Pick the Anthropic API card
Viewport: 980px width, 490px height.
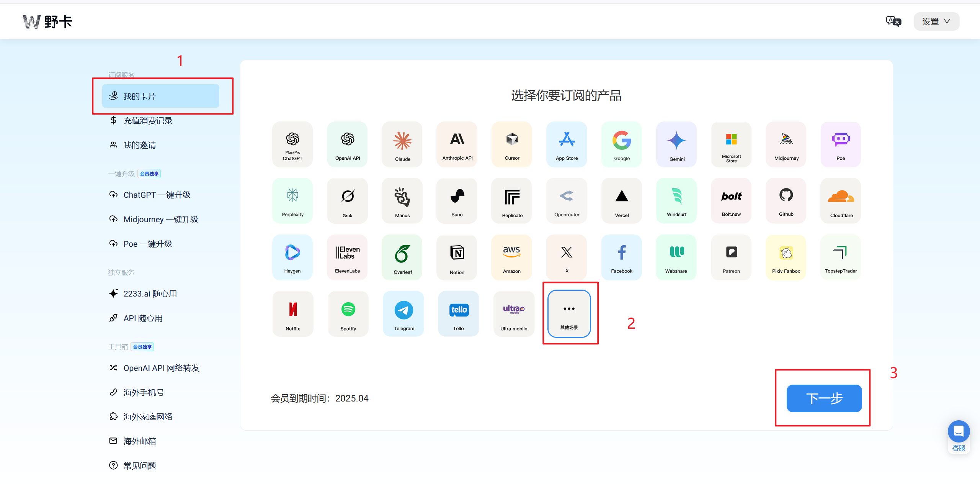[x=457, y=144]
